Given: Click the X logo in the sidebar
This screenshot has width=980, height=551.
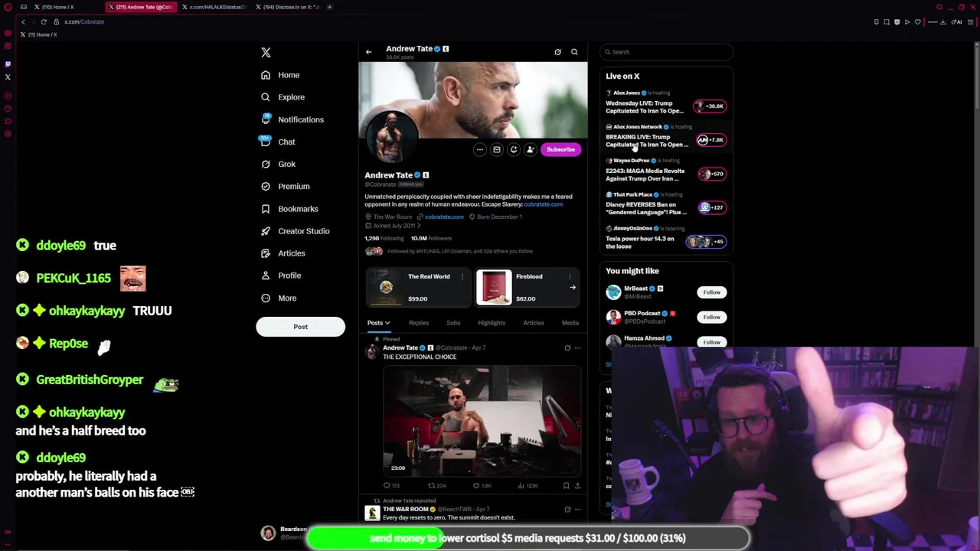Looking at the screenshot, I should pyautogui.click(x=266, y=52).
